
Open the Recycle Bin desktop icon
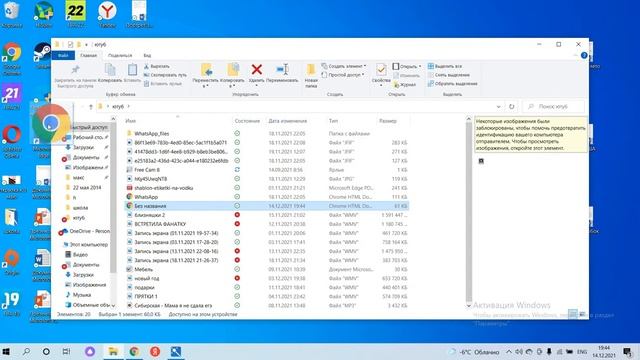tap(12, 14)
